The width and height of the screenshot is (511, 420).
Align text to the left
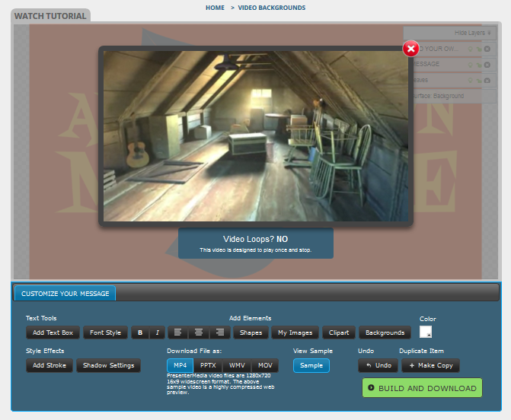point(177,332)
